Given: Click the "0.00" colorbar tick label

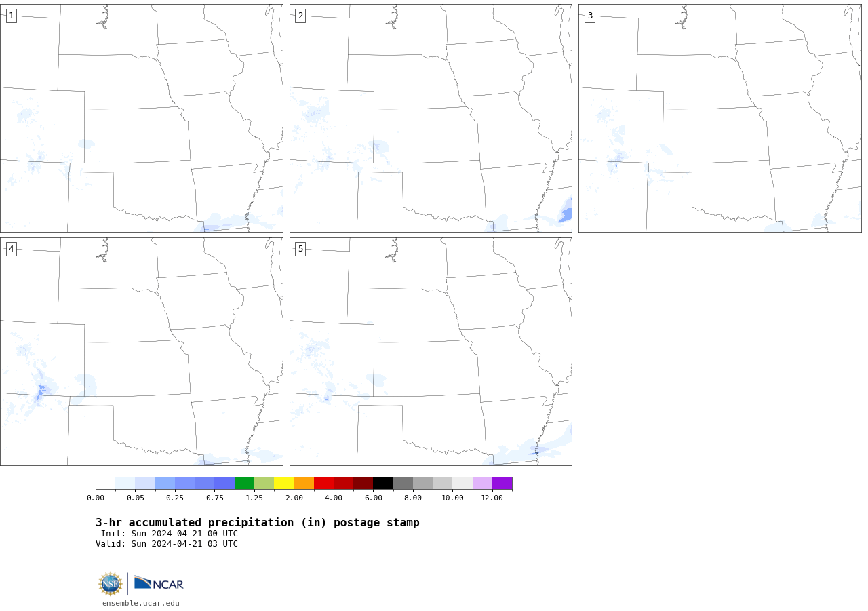Looking at the screenshot, I should 96,498.
